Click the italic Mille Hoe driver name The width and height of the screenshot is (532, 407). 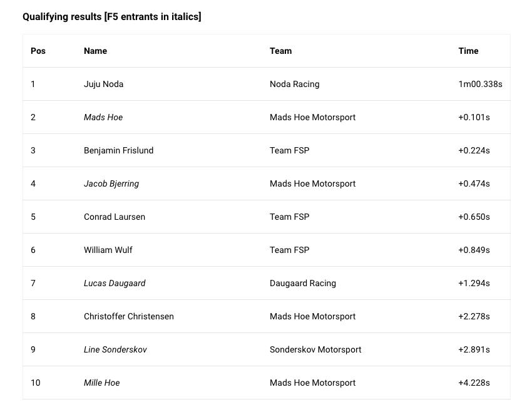tap(102, 383)
